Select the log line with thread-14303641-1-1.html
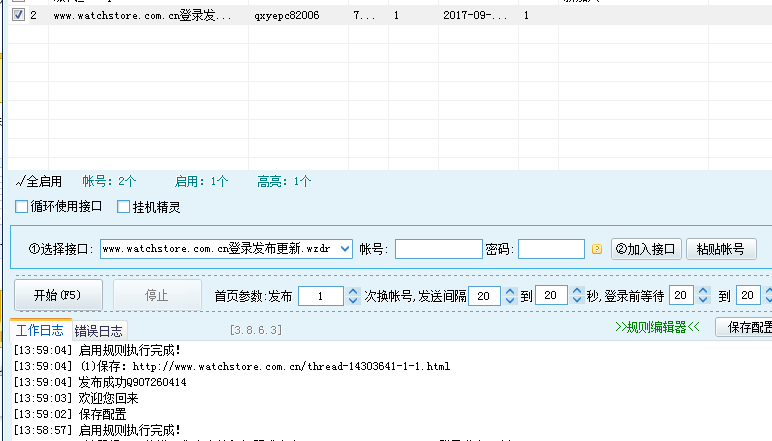 (232, 366)
